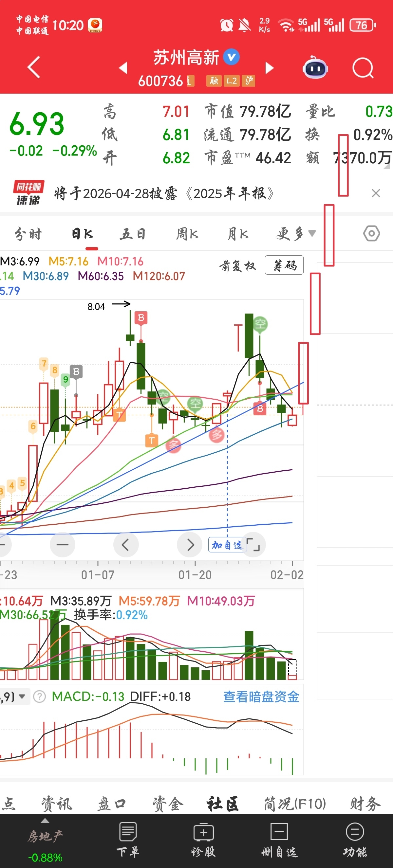Tap the 加自选 label on chart
Image resolution: width=393 pixels, height=868 pixels.
click(227, 545)
